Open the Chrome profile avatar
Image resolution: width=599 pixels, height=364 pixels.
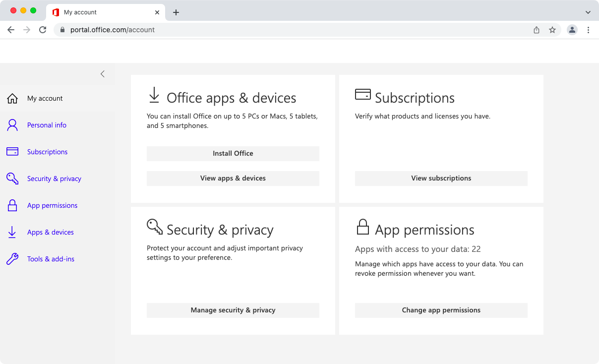(572, 30)
